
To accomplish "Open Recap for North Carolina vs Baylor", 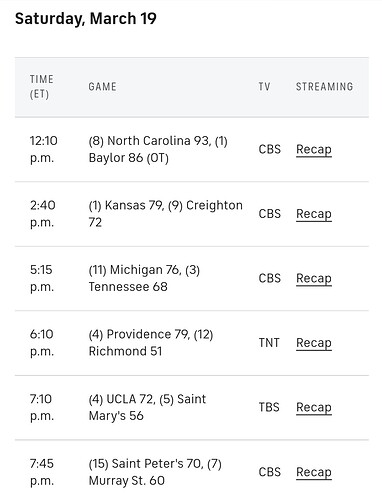I will click(x=314, y=149).
